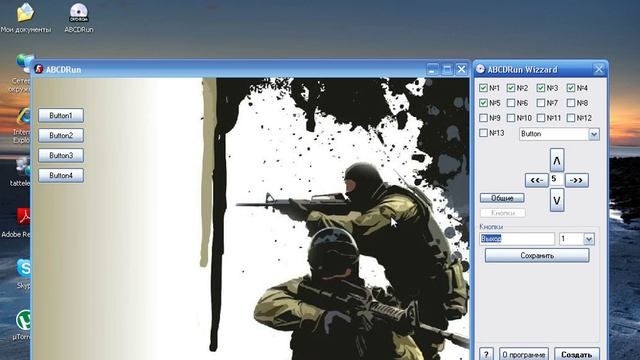Viewport: 640px width, 360px height.
Task: Click the button name input field
Action: point(517,239)
